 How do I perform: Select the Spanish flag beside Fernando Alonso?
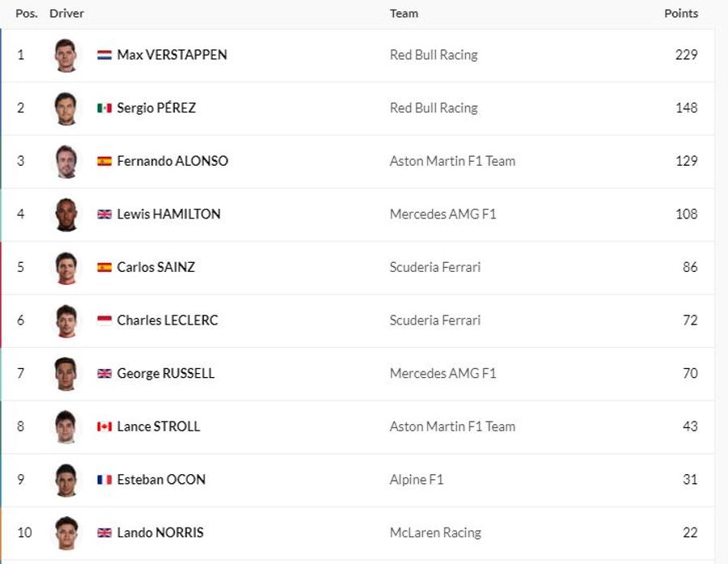coord(104,161)
